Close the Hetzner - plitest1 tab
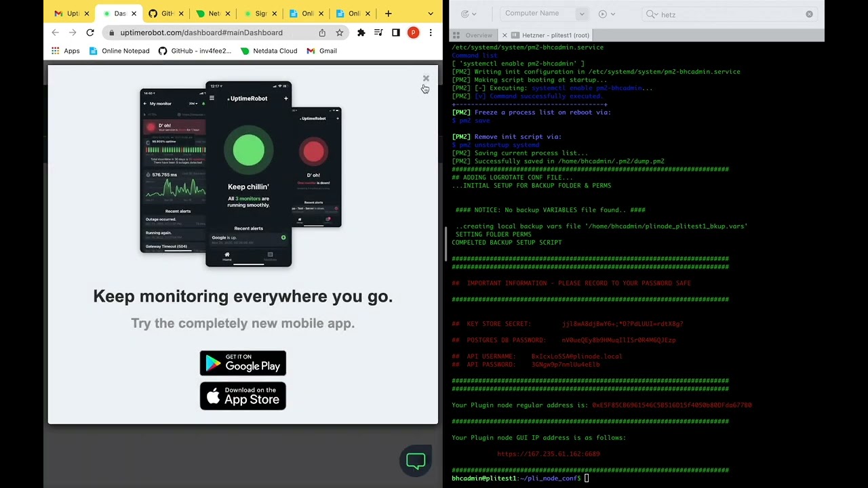Viewport: 868px width, 488px height. coord(505,35)
